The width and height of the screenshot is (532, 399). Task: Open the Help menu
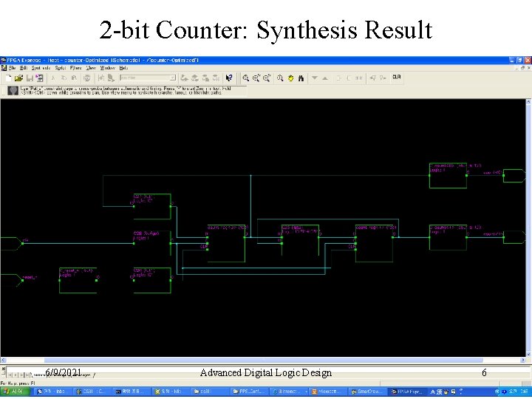pyautogui.click(x=123, y=68)
